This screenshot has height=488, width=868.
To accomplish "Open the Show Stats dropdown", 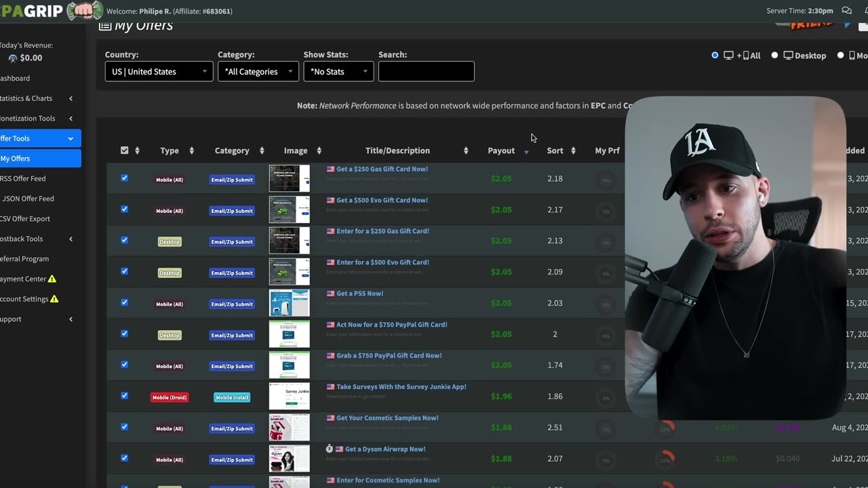I will tap(338, 71).
